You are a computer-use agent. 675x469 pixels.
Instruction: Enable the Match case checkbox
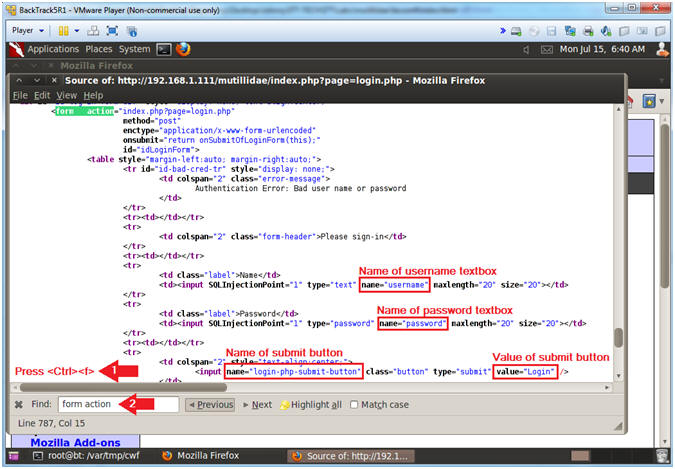[x=354, y=405]
